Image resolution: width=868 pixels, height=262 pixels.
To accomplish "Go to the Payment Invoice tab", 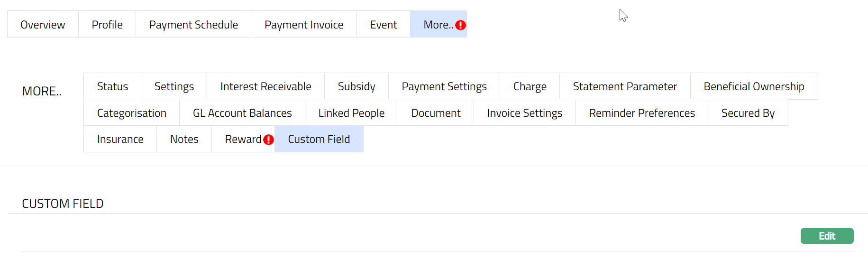I will tap(304, 25).
